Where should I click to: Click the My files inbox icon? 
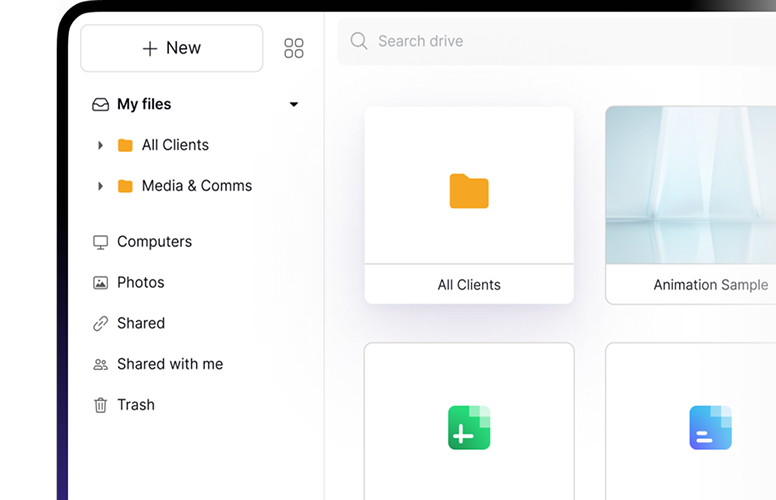100,104
